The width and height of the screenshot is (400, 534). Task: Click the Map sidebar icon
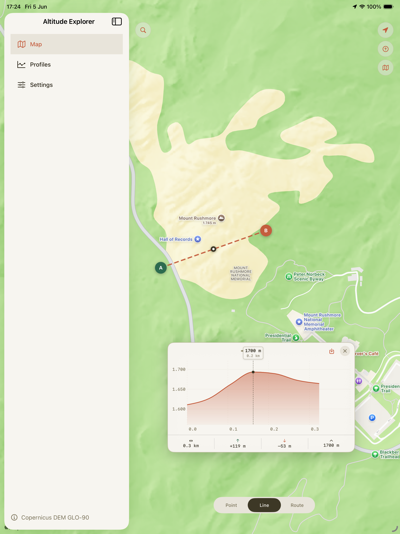(x=21, y=44)
